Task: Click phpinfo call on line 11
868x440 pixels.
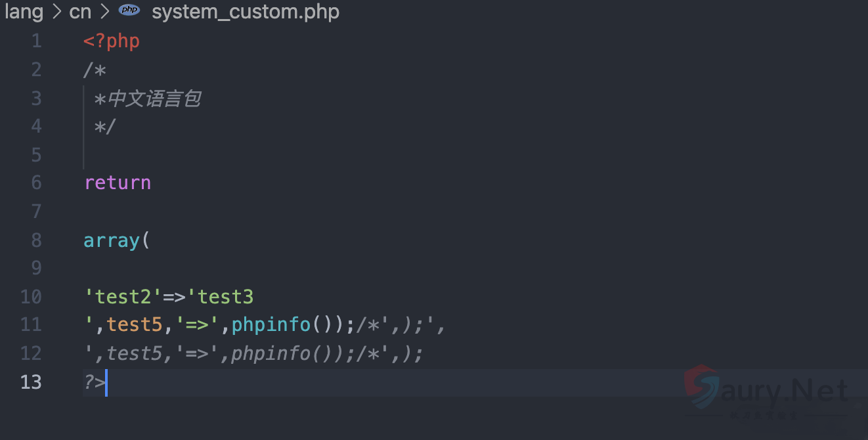Action: pyautogui.click(x=271, y=325)
